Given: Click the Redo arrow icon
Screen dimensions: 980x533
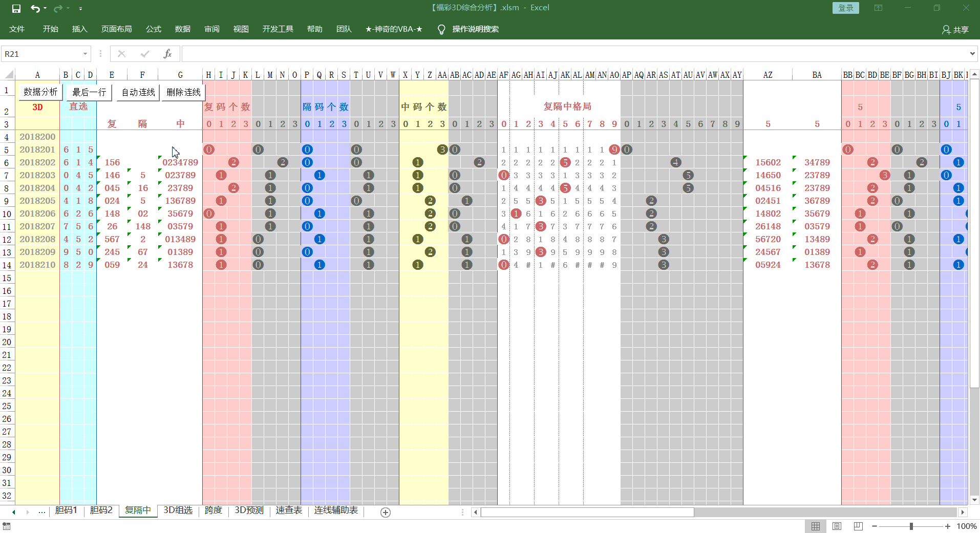Looking at the screenshot, I should 58,8.
